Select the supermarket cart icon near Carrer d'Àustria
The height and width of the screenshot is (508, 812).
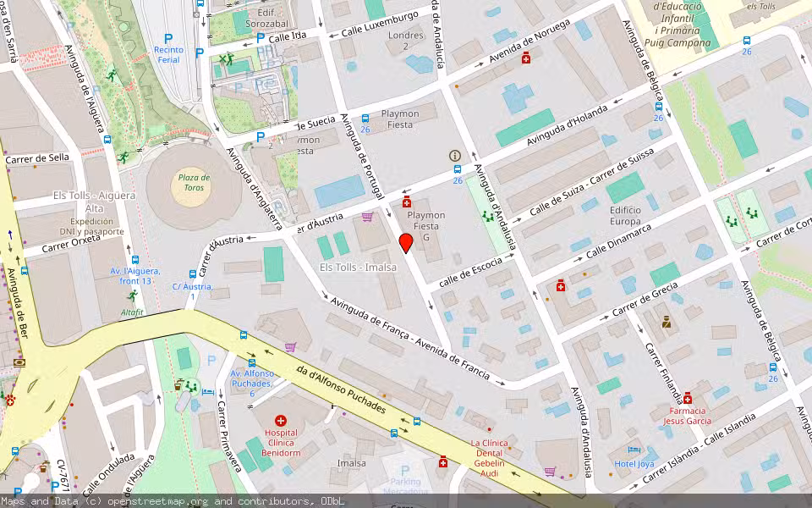point(365,217)
